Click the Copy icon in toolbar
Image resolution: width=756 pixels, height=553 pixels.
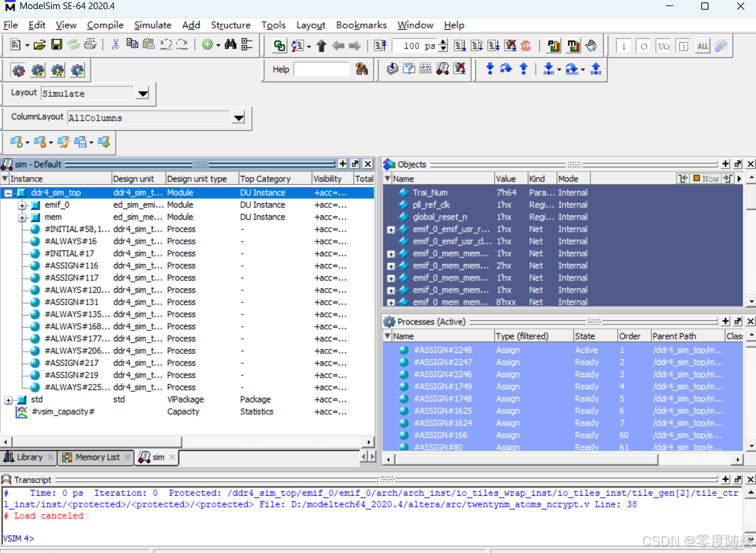(132, 44)
